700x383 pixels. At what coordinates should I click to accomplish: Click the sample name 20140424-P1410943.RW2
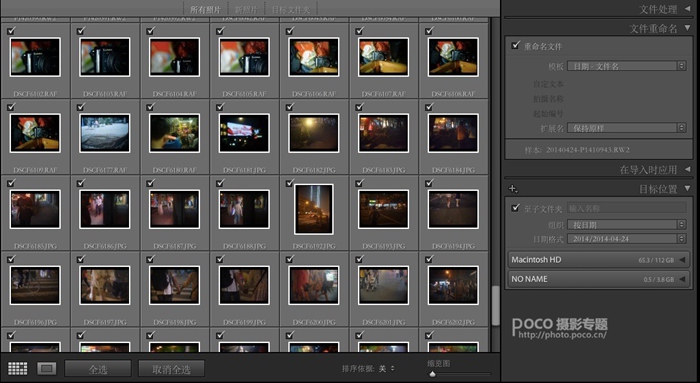[588, 150]
